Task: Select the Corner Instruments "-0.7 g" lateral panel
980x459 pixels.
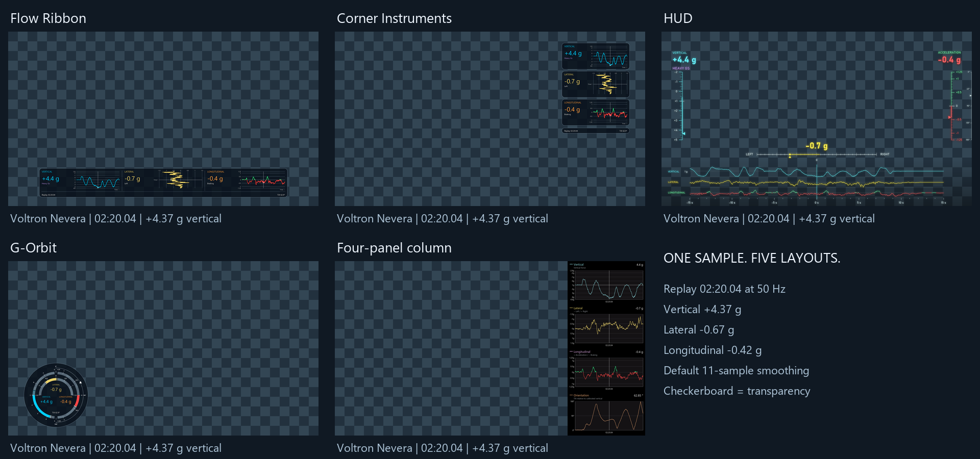Action: click(596, 84)
